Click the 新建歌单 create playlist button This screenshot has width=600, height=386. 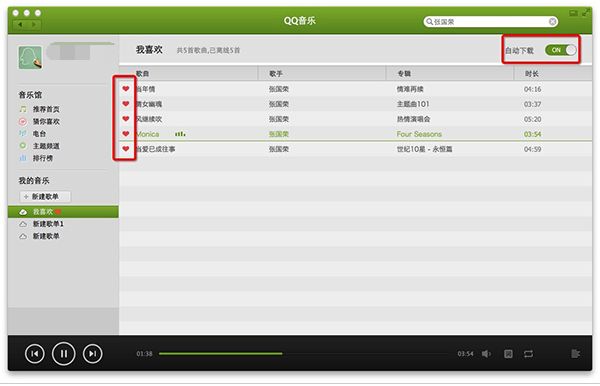(x=45, y=197)
